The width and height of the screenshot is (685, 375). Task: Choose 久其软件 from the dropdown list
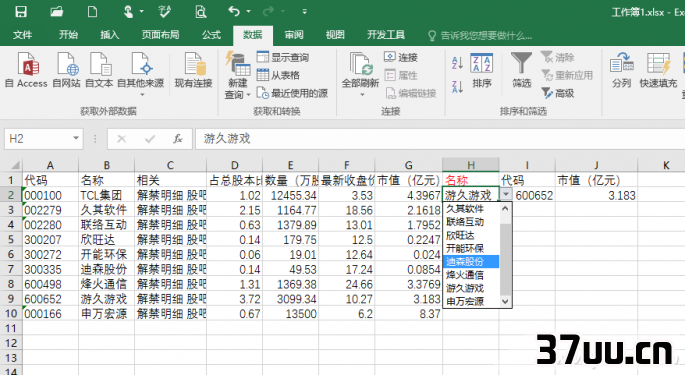pos(471,209)
